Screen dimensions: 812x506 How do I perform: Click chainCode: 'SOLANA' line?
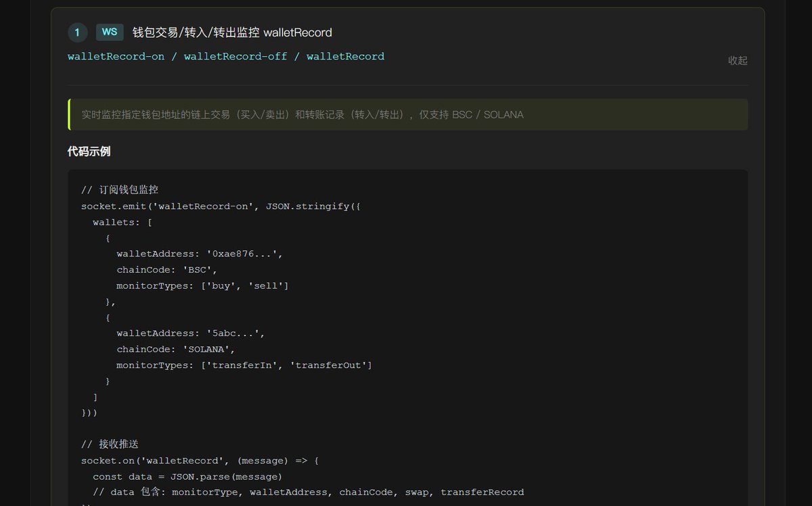(x=176, y=349)
